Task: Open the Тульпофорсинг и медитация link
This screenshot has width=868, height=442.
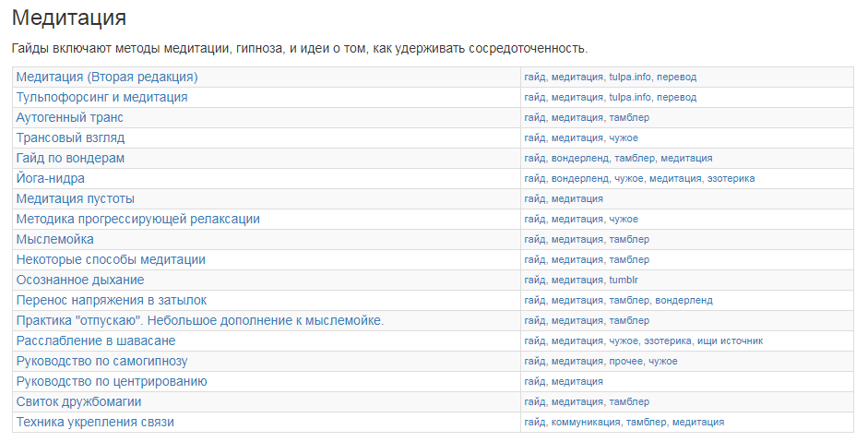Action: 101,98
